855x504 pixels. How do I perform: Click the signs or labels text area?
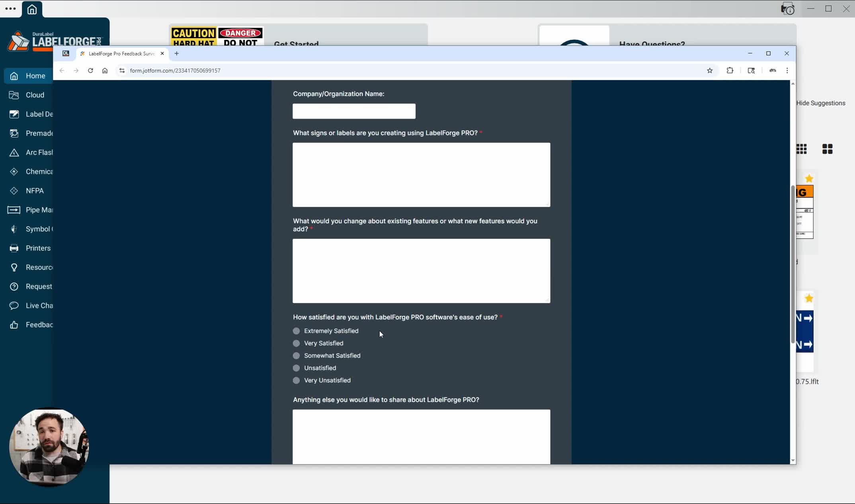tap(421, 175)
